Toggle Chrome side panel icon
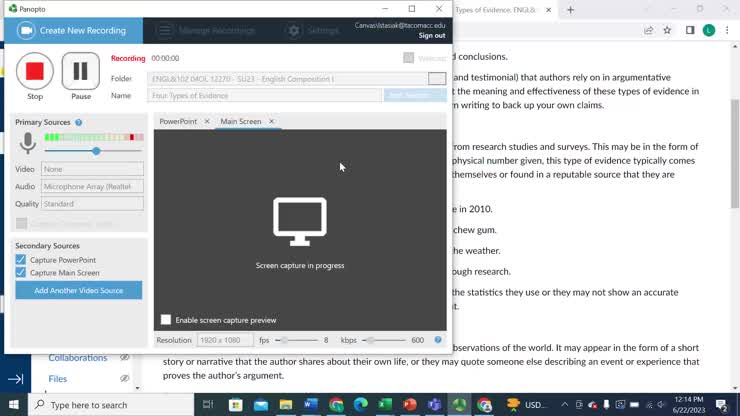This screenshot has width=740, height=416. 690,31
